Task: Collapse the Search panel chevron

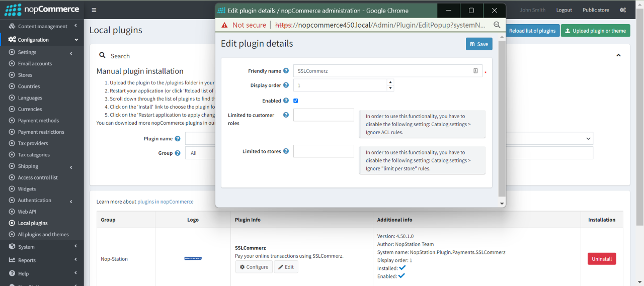Action: click(619, 55)
